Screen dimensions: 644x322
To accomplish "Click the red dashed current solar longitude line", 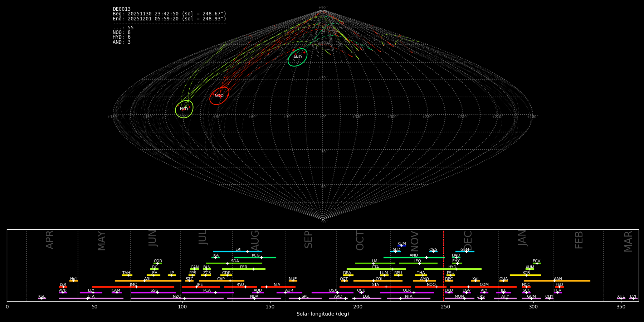I will point(443,265).
